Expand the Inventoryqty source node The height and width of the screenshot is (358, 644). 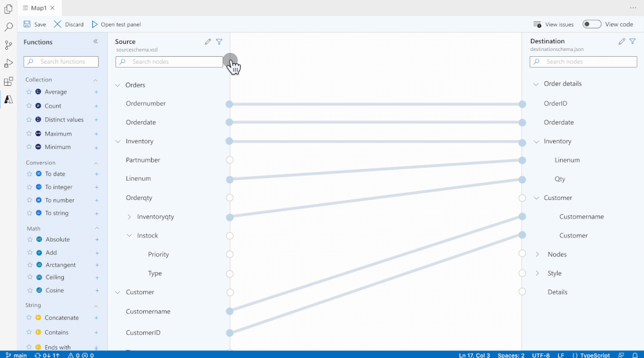129,217
